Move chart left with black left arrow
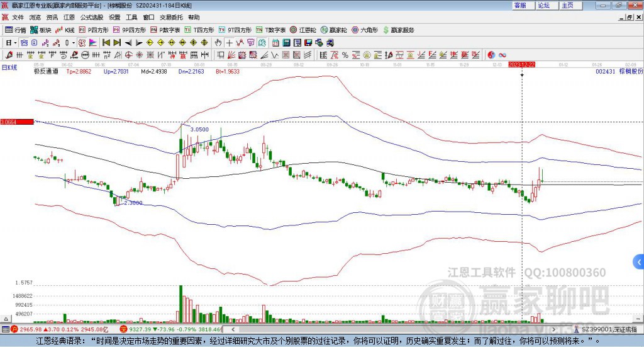Screen dimensions: 644x347 pyautogui.click(x=128, y=43)
